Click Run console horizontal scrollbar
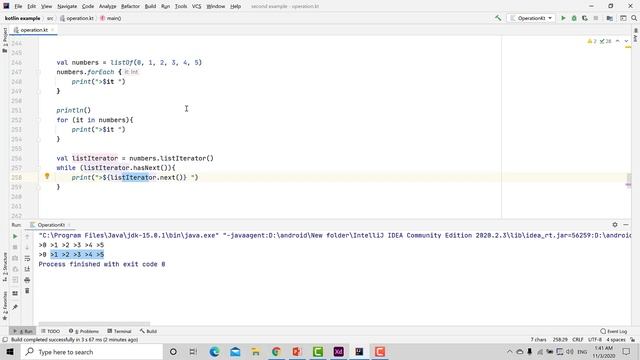Screen dimensions: 640x360 pyautogui.click(x=94, y=323)
